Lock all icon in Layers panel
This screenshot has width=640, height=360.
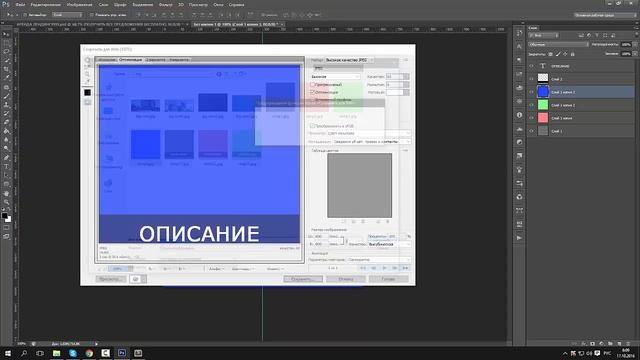[x=572, y=54]
